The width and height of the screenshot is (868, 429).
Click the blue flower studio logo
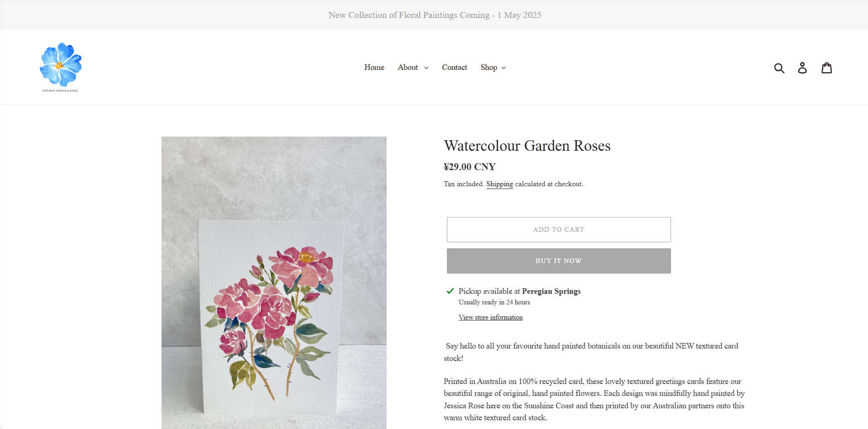pos(60,67)
